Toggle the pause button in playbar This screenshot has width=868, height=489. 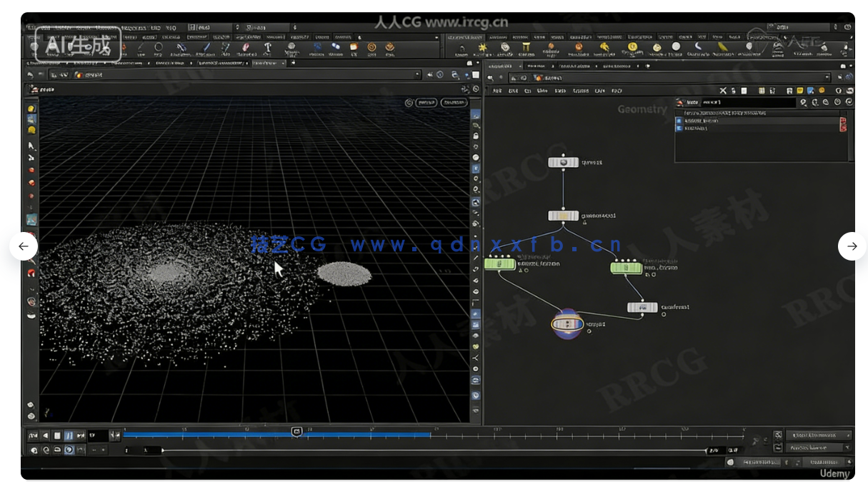(69, 435)
